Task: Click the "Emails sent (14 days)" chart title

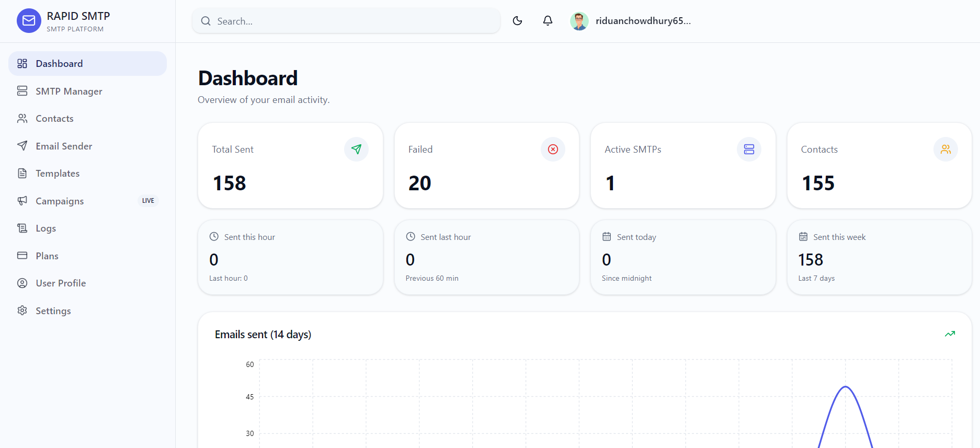Action: point(263,335)
